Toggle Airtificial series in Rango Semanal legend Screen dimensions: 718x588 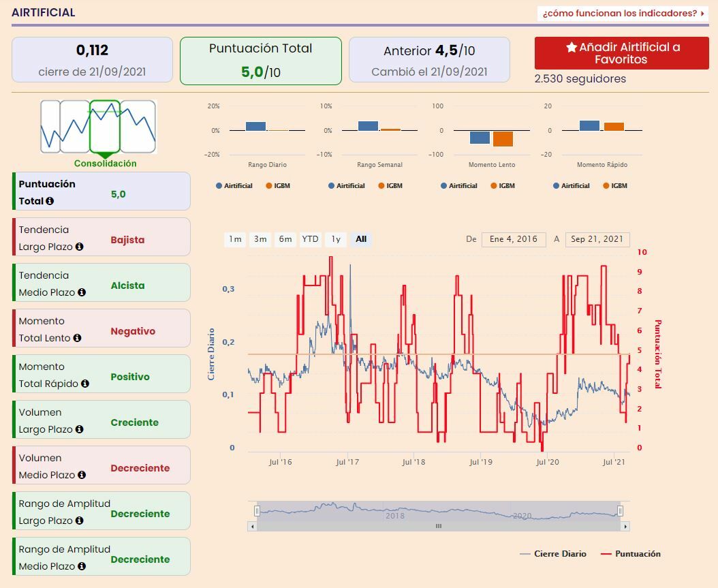[x=347, y=186]
